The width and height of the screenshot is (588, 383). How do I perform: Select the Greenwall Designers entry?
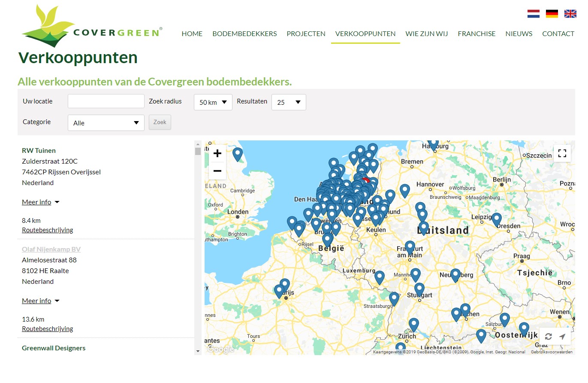click(x=54, y=348)
